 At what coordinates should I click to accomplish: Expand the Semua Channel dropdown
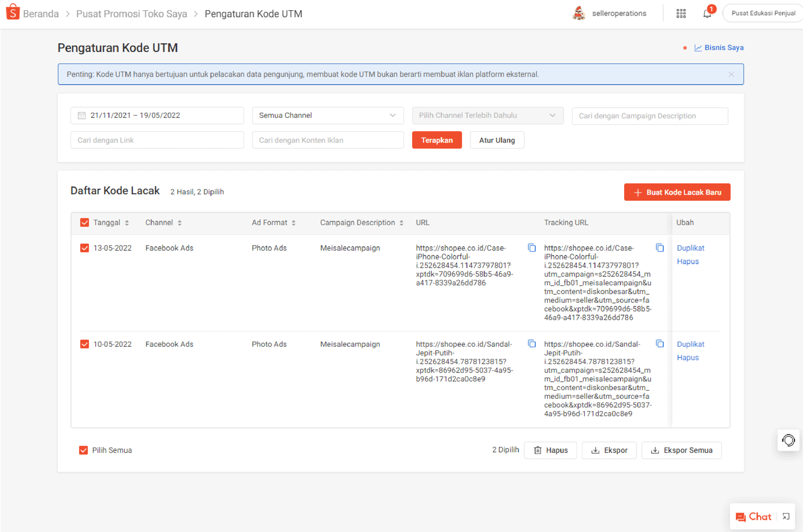(328, 116)
